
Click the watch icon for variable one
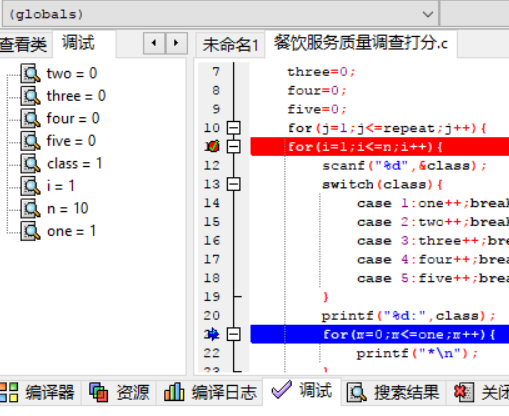click(x=30, y=231)
